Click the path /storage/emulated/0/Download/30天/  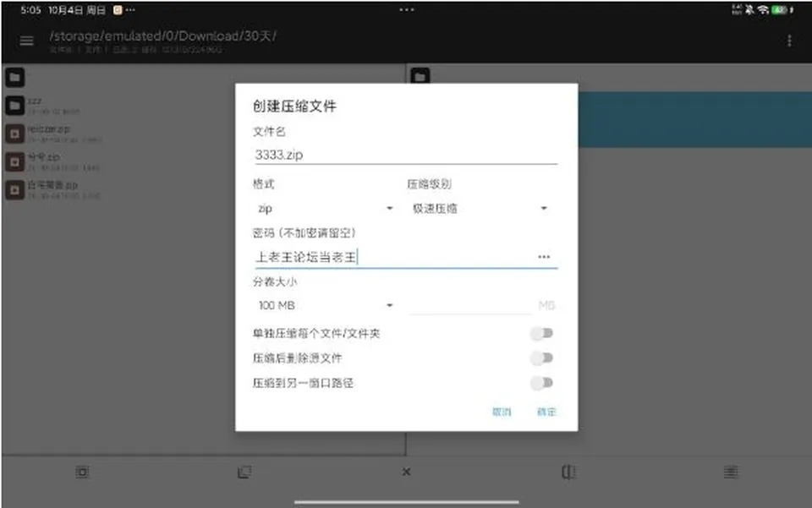coord(163,36)
